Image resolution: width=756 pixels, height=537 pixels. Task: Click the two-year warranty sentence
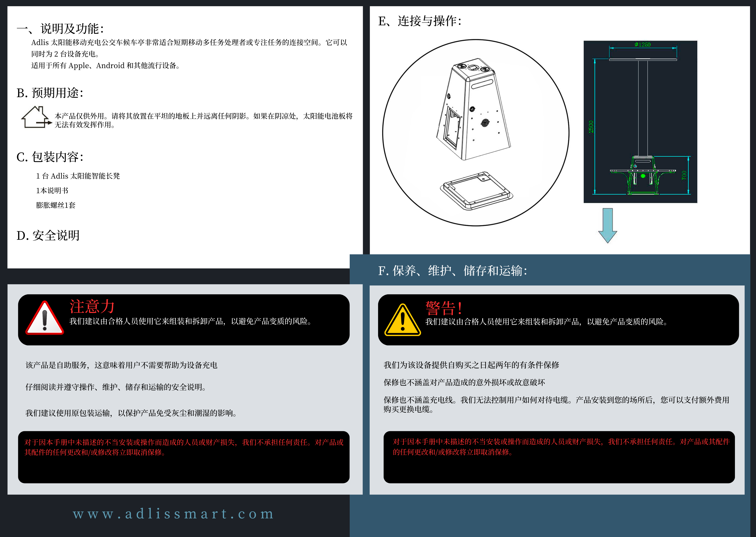coord(471,365)
